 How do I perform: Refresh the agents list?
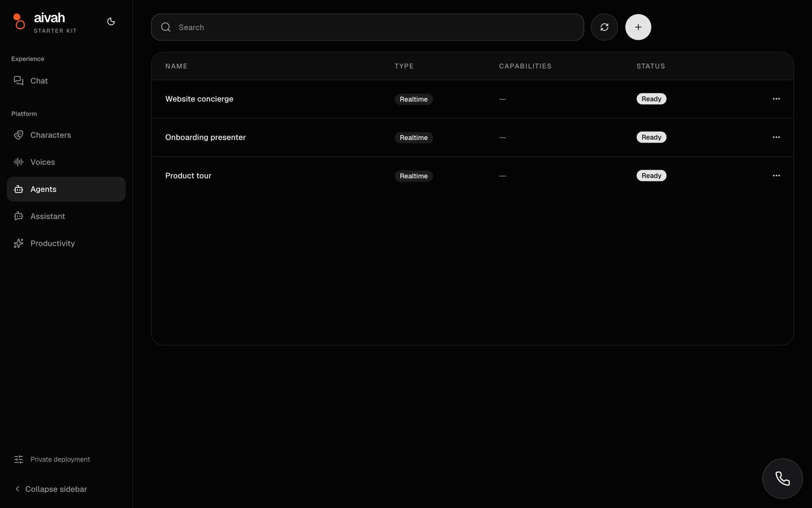coord(604,27)
